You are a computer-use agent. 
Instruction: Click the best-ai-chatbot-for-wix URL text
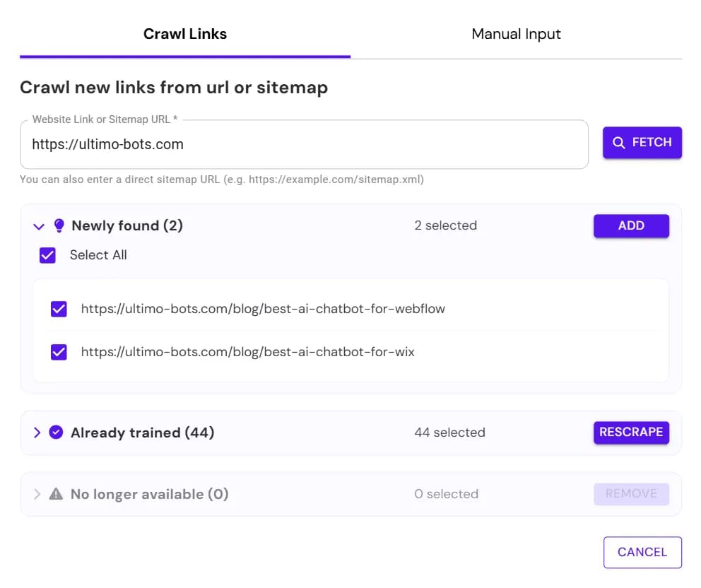(247, 351)
